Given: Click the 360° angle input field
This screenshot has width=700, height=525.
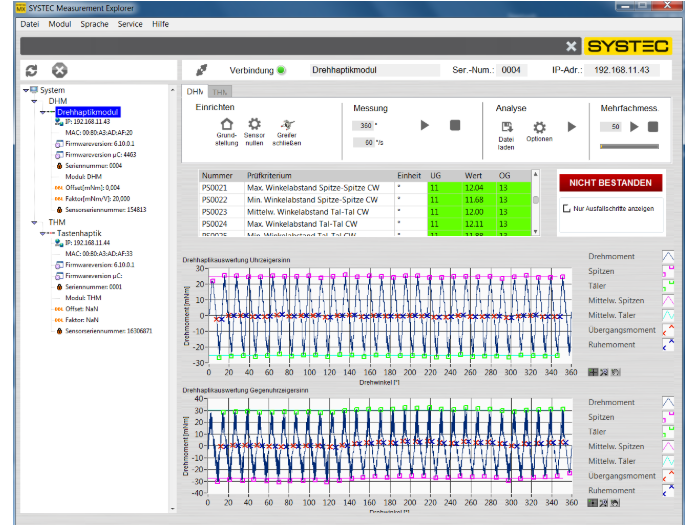Looking at the screenshot, I should 362,125.
